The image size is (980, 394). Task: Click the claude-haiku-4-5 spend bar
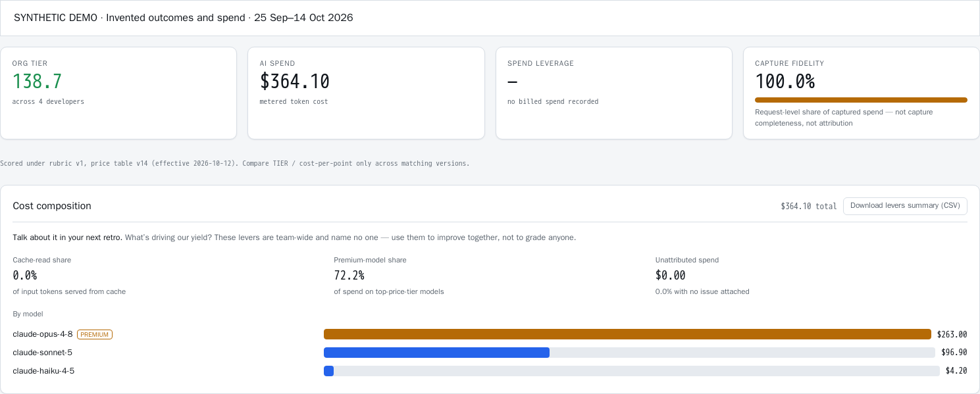click(x=632, y=371)
